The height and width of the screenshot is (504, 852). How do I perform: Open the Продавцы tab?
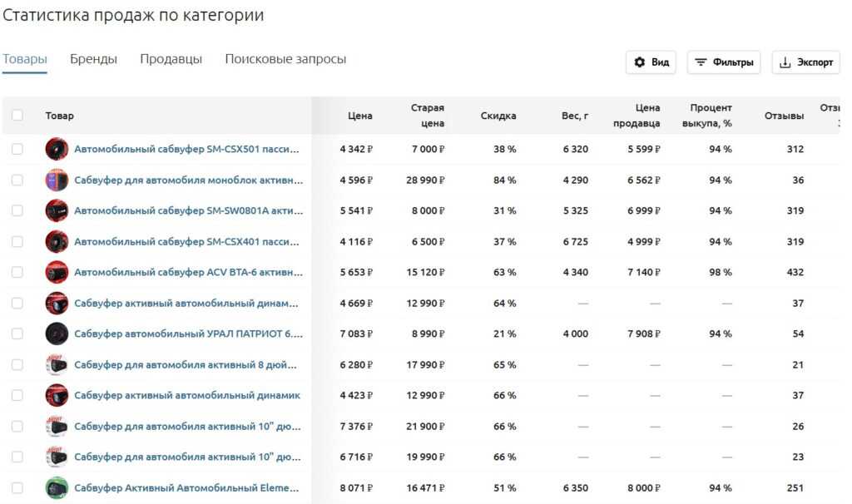pos(171,60)
